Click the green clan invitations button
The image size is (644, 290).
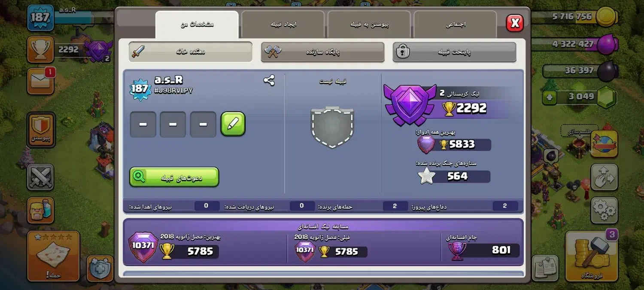[174, 177]
